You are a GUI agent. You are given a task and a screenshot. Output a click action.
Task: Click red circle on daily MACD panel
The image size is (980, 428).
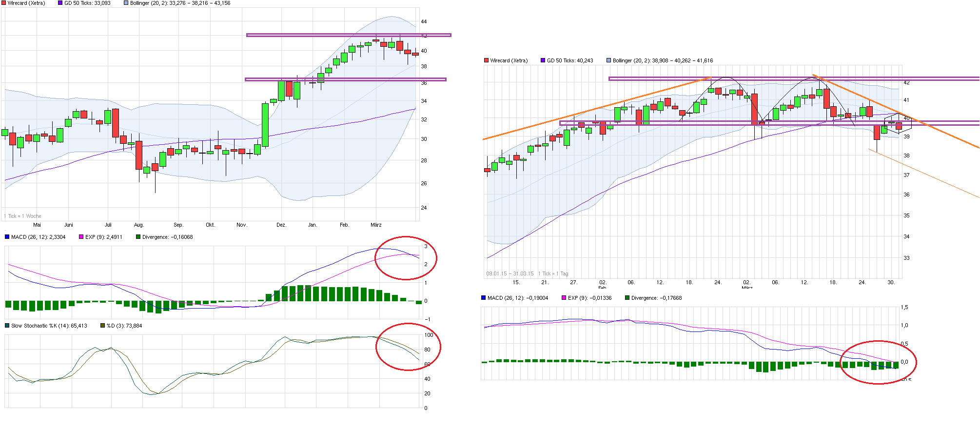coord(879,362)
